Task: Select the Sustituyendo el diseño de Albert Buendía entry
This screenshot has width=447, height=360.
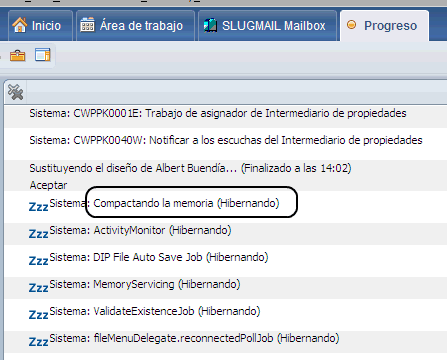Action: click(226, 175)
